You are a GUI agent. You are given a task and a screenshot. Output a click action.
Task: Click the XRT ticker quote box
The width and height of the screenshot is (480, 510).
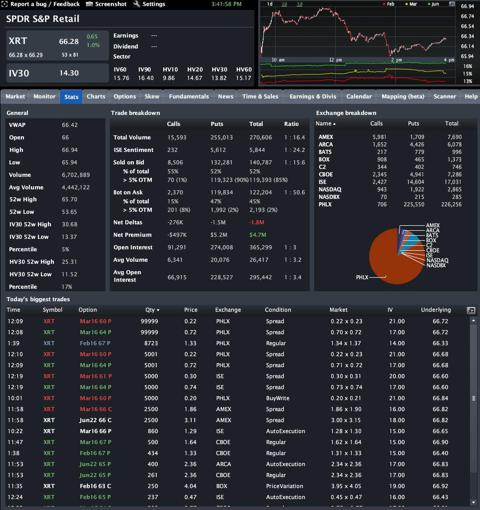tap(57, 46)
